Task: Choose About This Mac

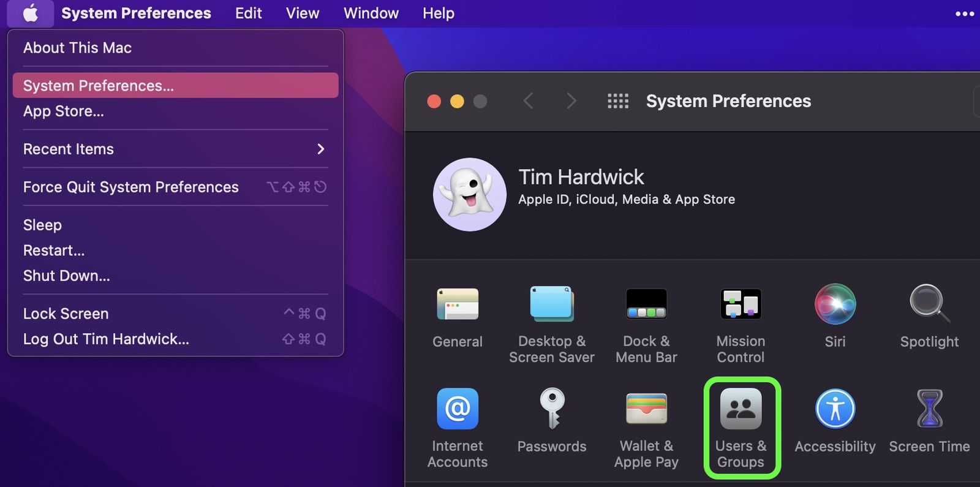Action: pyautogui.click(x=78, y=48)
